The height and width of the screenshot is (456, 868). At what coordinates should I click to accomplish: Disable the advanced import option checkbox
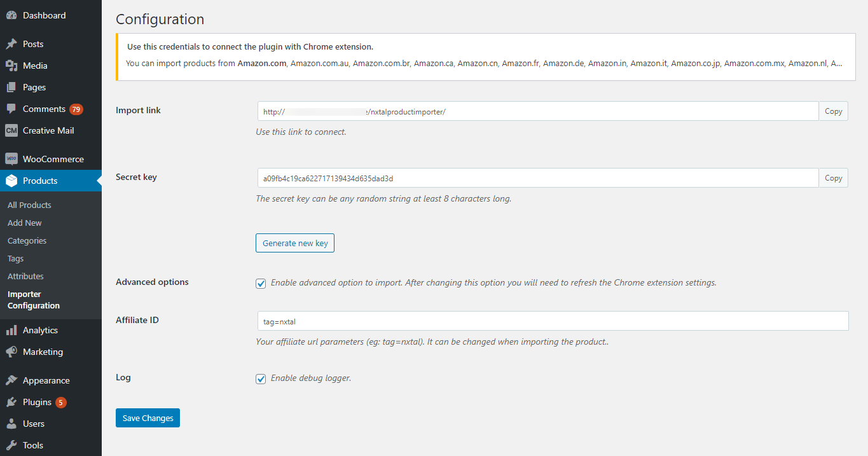[x=261, y=284]
